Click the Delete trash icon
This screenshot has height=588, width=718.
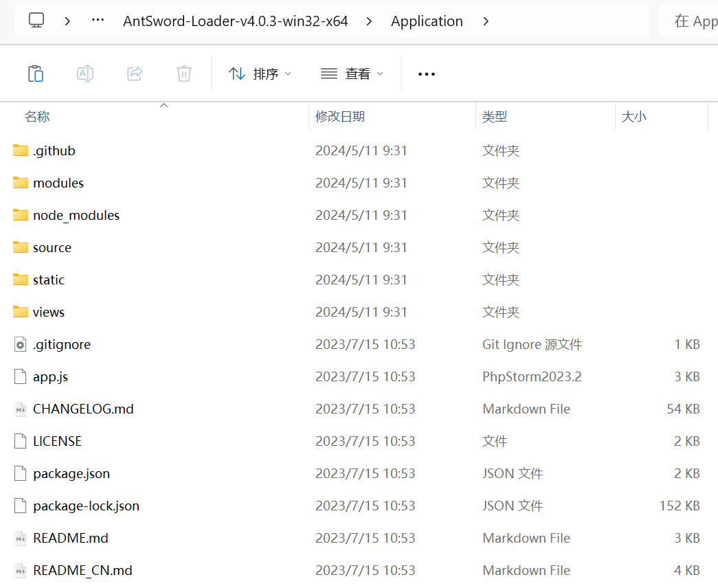click(184, 73)
